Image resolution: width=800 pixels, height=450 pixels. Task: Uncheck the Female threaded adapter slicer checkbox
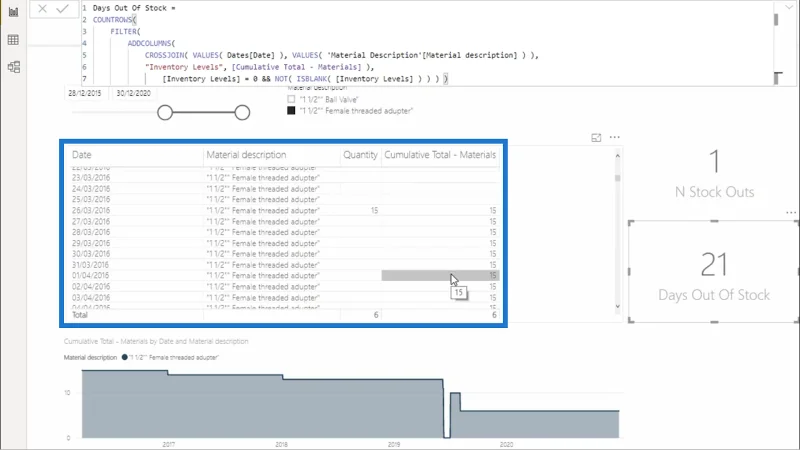click(291, 111)
